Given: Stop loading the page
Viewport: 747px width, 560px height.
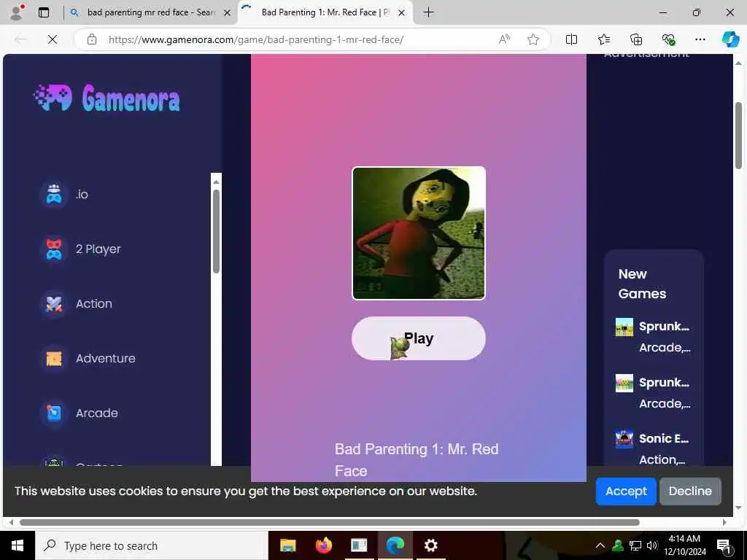Looking at the screenshot, I should (53, 39).
